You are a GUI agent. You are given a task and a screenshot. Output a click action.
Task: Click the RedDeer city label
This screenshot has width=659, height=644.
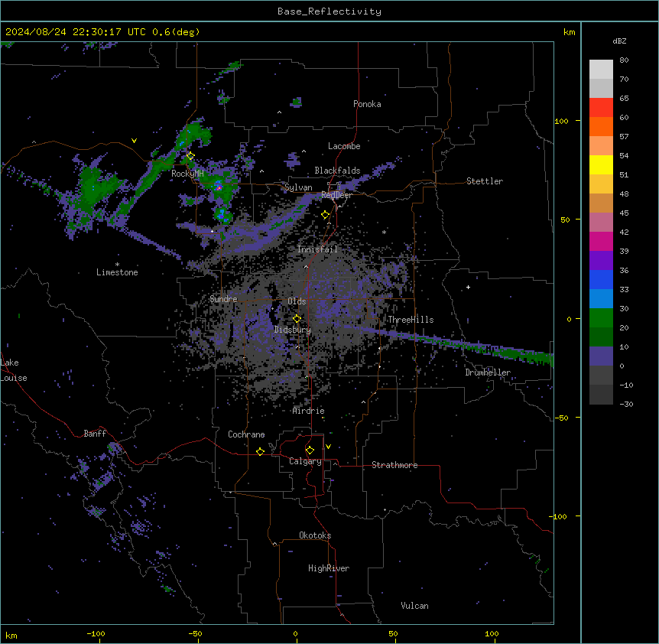click(x=336, y=195)
